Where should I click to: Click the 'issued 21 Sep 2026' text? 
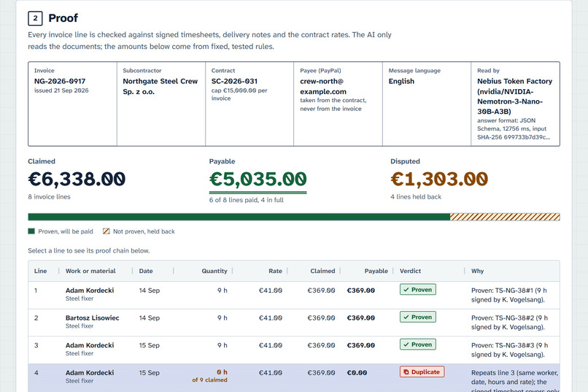[61, 91]
